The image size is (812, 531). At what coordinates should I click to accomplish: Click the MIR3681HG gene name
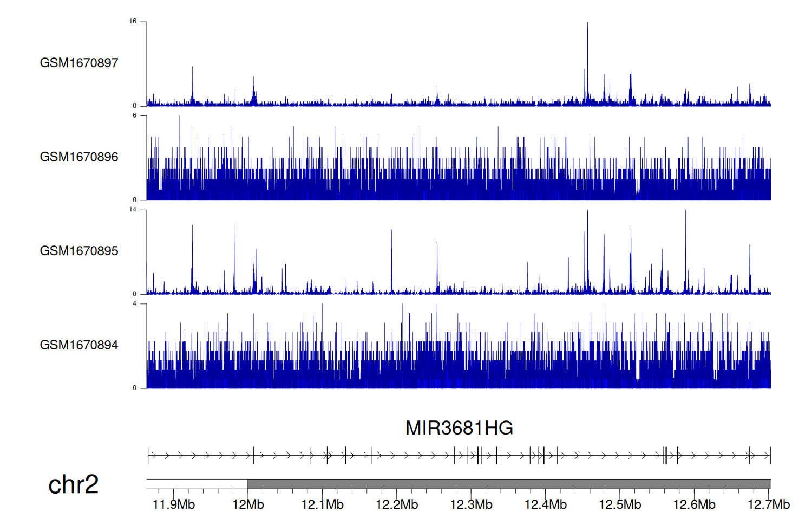(459, 428)
